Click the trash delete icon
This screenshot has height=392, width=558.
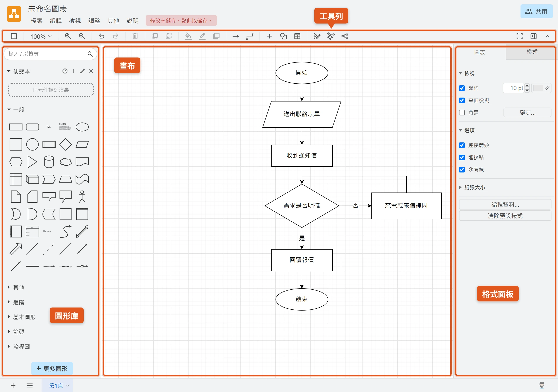pyautogui.click(x=135, y=36)
